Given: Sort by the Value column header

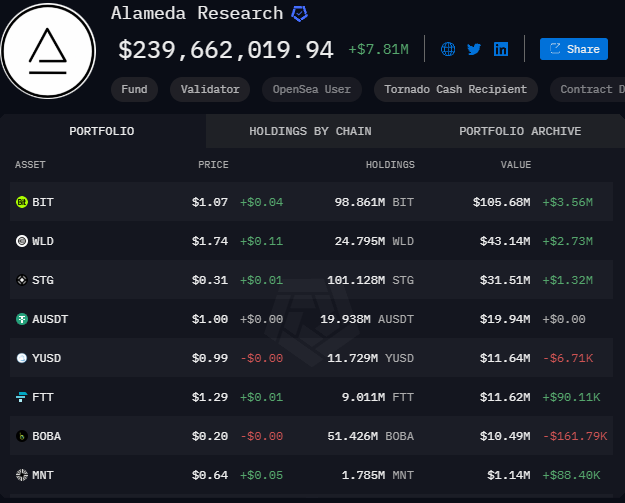Looking at the screenshot, I should coord(516,165).
